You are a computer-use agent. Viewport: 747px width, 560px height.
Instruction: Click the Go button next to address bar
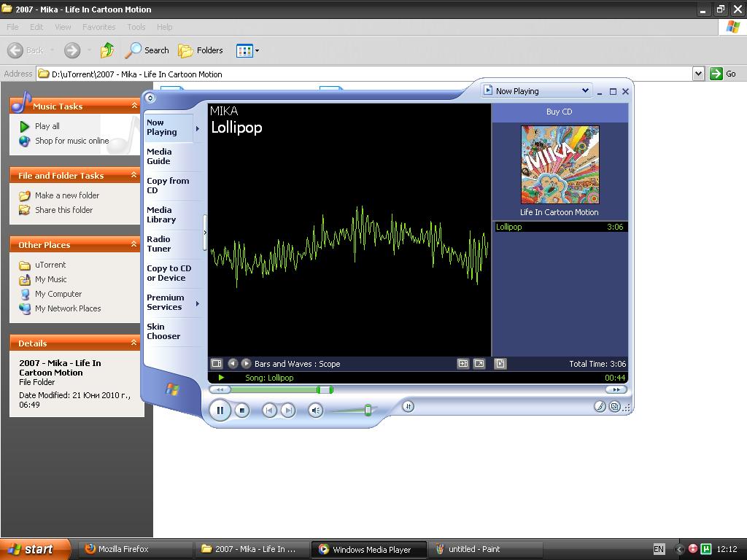coord(723,74)
